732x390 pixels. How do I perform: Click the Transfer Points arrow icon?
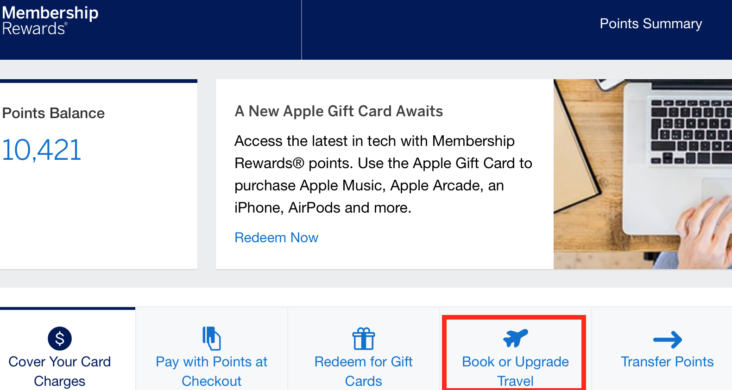pyautogui.click(x=667, y=340)
